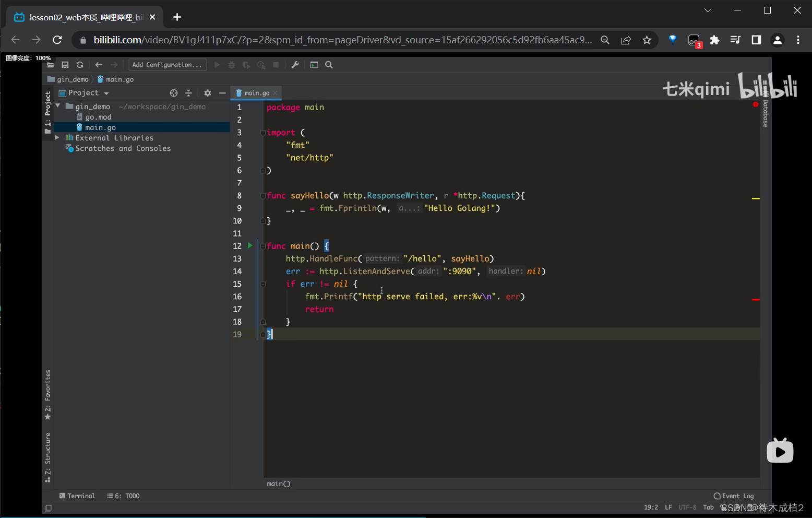Fold main function at line 12
Image resolution: width=812 pixels, height=518 pixels.
click(263, 246)
